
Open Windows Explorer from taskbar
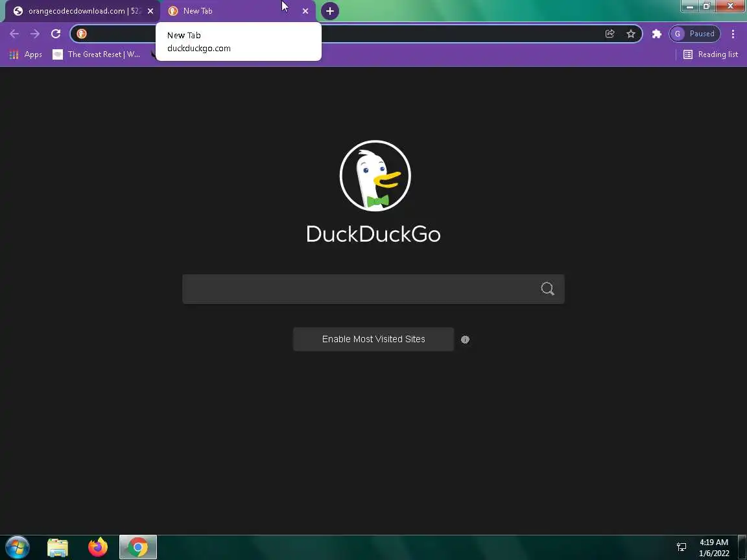[58, 548]
